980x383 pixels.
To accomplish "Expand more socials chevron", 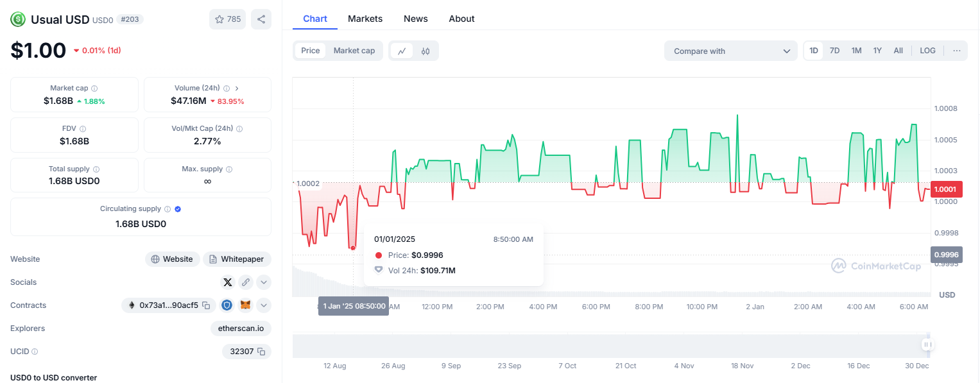I will (x=264, y=282).
